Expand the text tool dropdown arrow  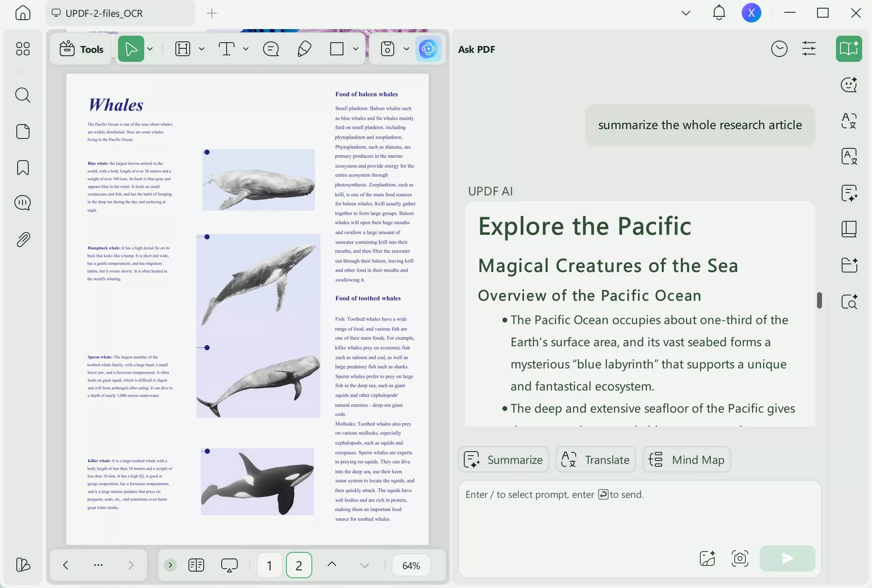[x=246, y=49]
